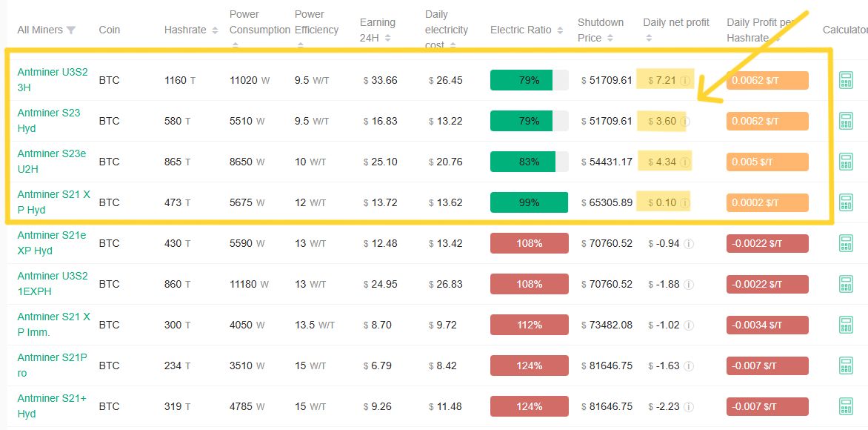This screenshot has height=430, width=868.
Task: Open calculator for Antminer S21e XP Hyd
Action: click(846, 243)
